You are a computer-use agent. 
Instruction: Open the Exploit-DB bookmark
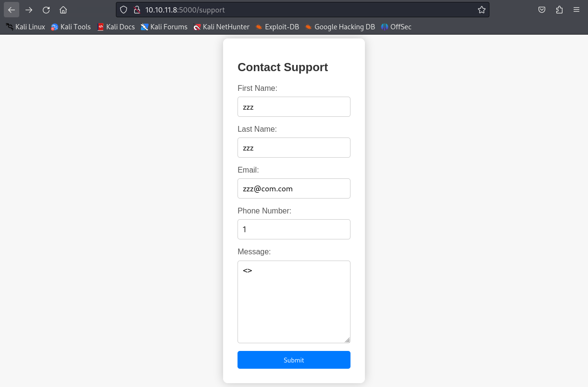click(277, 27)
